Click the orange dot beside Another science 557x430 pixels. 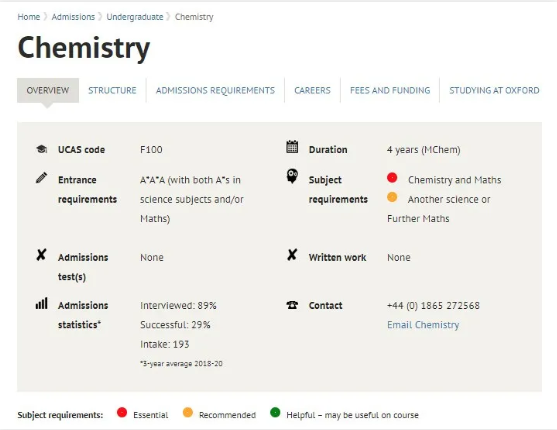[392, 197]
